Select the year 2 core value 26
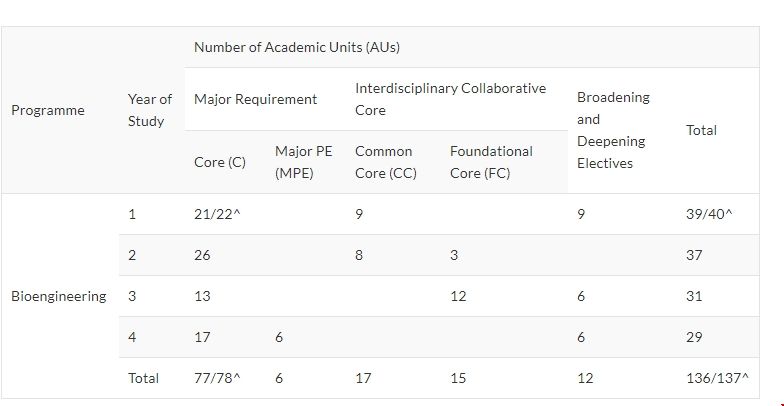 [x=202, y=255]
